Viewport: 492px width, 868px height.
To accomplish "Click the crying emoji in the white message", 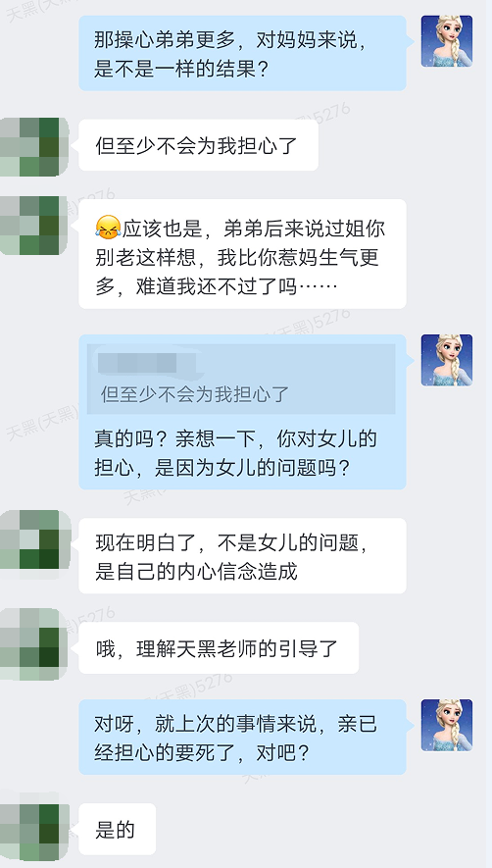I will 108,228.
